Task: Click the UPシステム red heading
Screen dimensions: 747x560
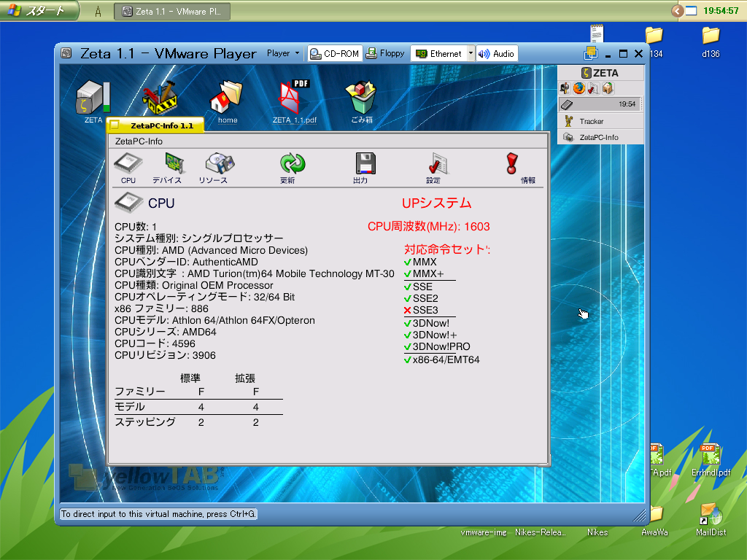Action: (x=436, y=203)
